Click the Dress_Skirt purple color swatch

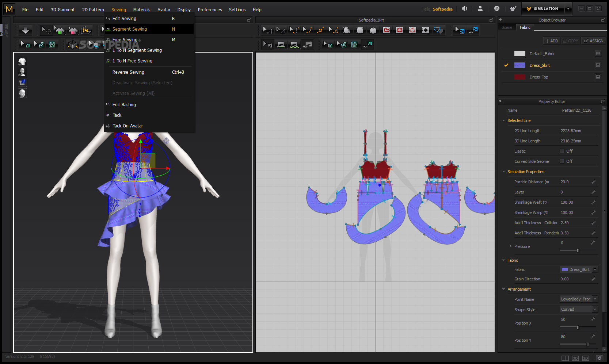pyautogui.click(x=520, y=65)
